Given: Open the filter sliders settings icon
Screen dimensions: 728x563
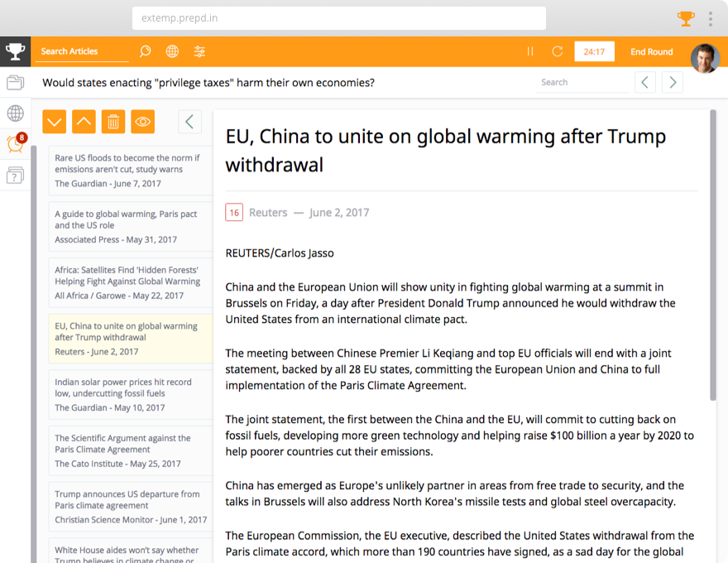Looking at the screenshot, I should 199,51.
